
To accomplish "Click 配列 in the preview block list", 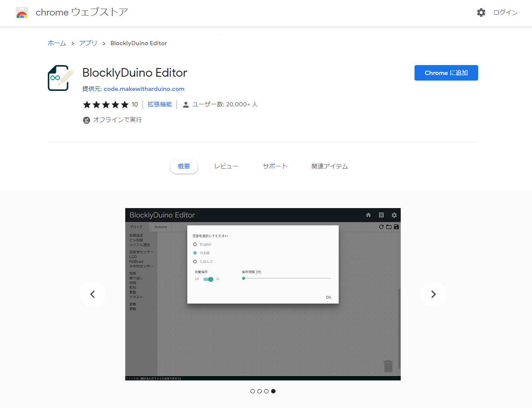I will 133,287.
